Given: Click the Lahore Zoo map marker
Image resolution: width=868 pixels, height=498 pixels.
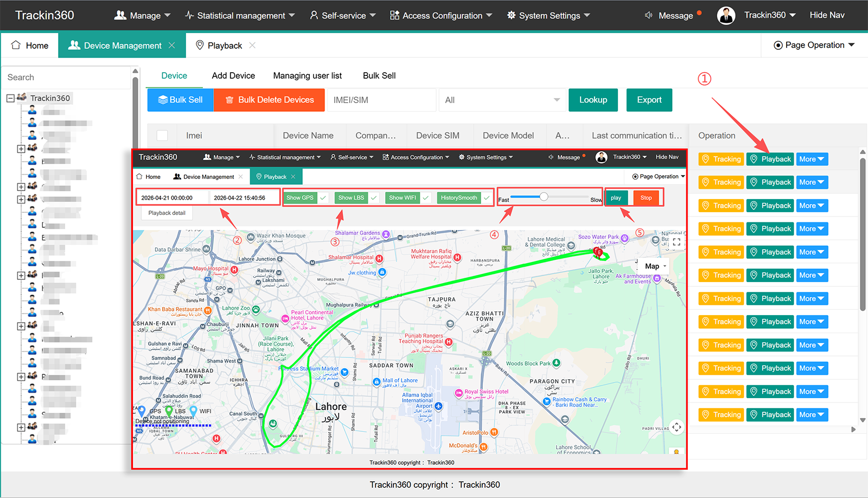Looking at the screenshot, I should (x=256, y=309).
